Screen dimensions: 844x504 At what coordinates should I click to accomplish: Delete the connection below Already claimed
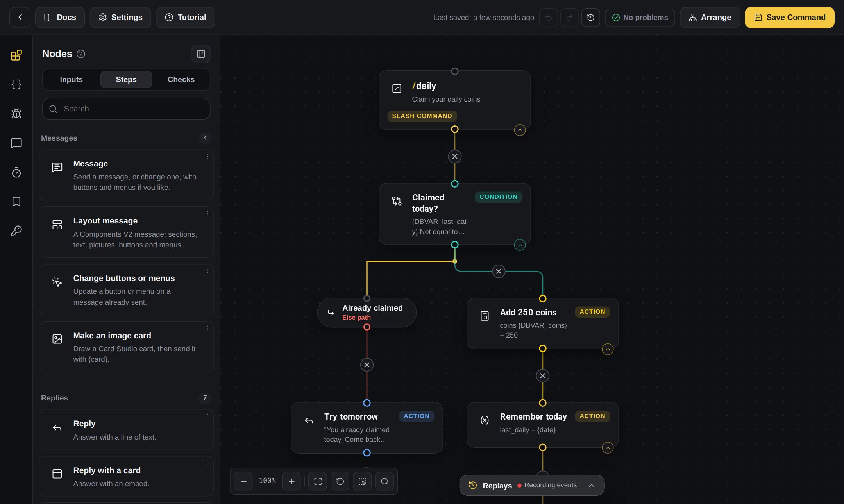coord(367,365)
